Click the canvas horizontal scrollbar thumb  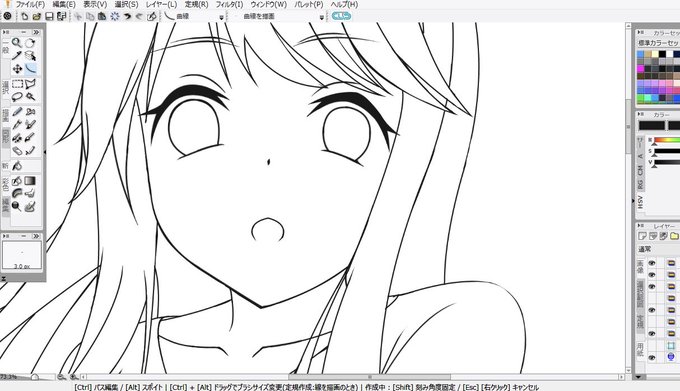[369, 377]
